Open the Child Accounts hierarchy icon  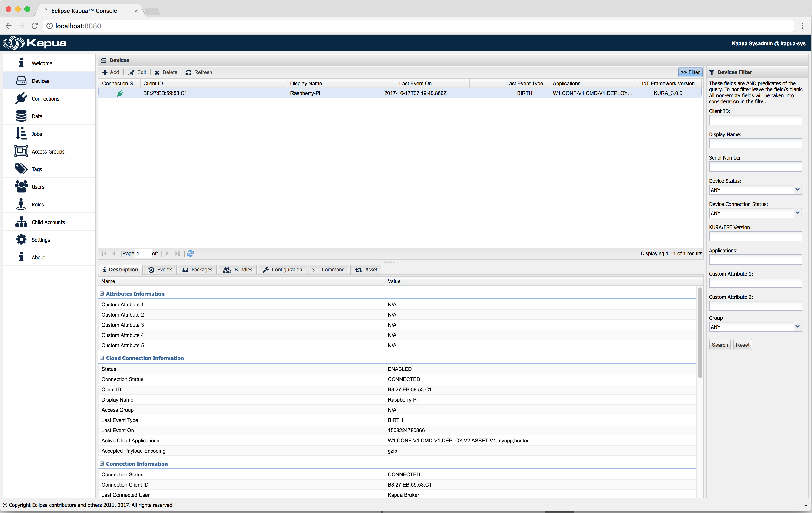click(21, 222)
